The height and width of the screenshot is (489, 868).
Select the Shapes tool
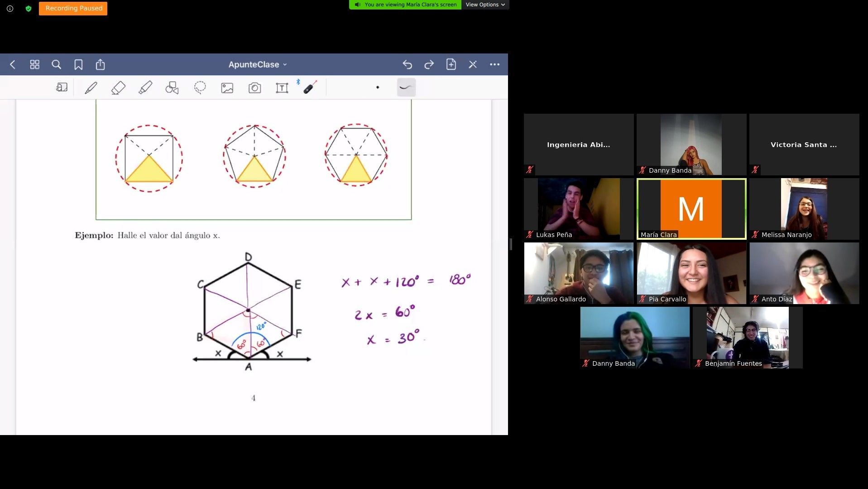pos(172,87)
